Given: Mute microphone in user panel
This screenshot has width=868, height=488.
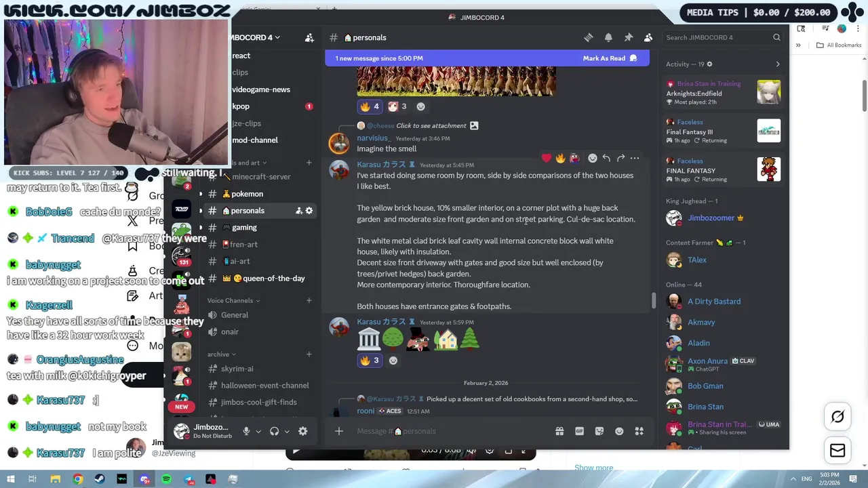Looking at the screenshot, I should point(246,431).
